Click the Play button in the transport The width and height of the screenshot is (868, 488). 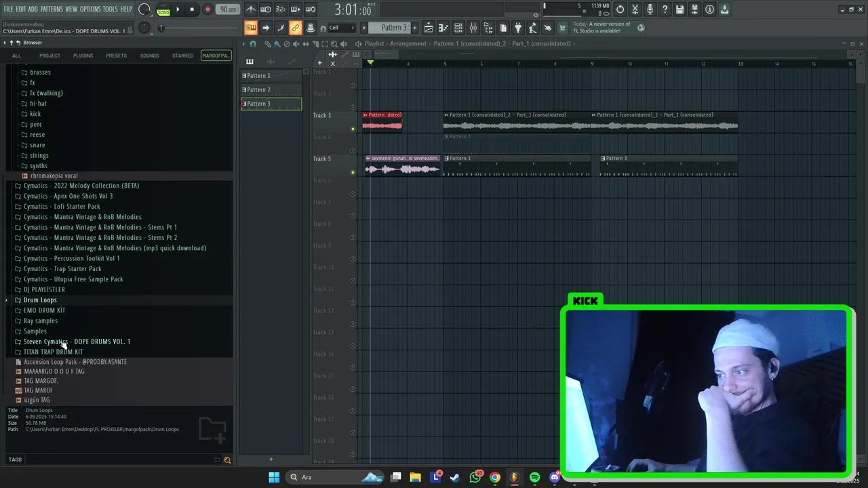178,9
